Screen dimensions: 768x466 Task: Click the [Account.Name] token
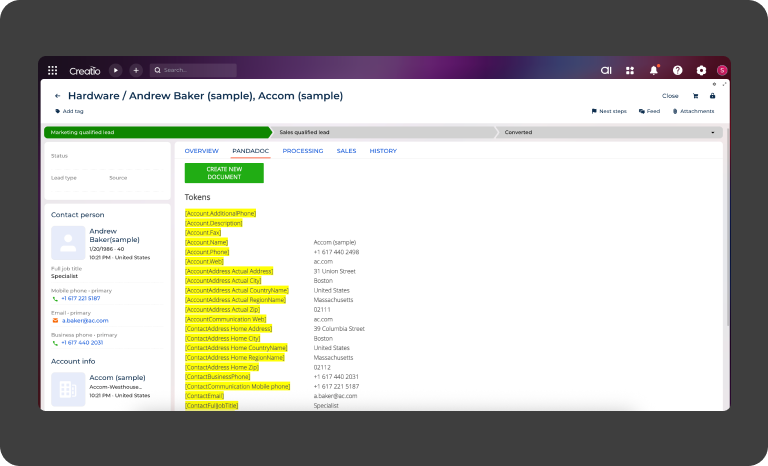206,242
